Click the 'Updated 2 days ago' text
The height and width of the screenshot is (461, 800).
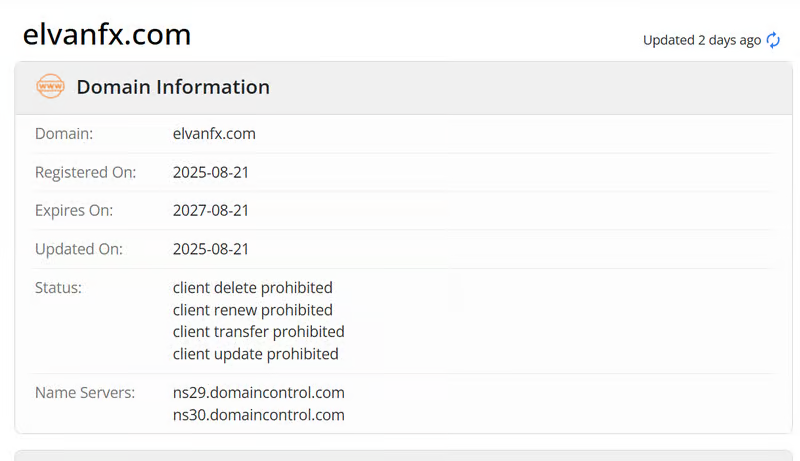click(x=701, y=40)
